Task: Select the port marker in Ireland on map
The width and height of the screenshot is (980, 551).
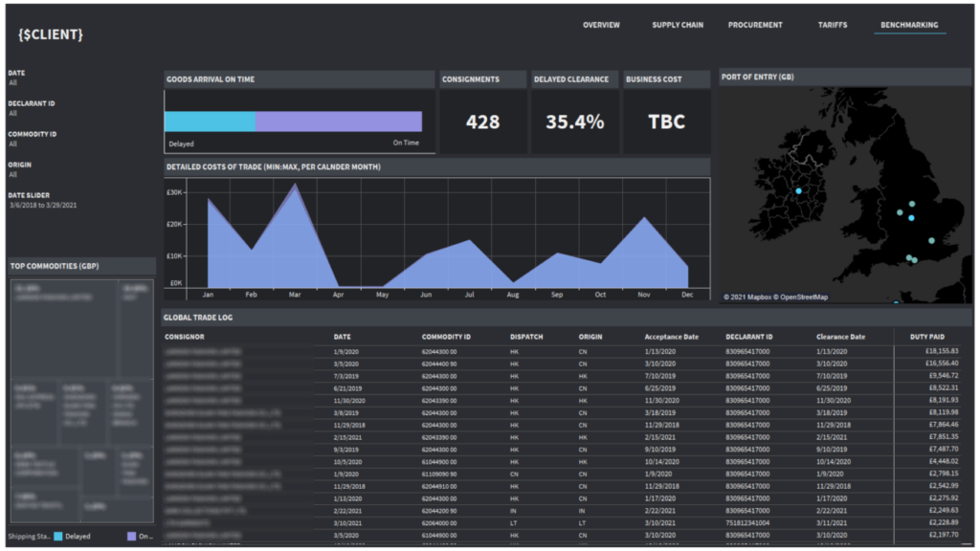Action: pyautogui.click(x=798, y=191)
